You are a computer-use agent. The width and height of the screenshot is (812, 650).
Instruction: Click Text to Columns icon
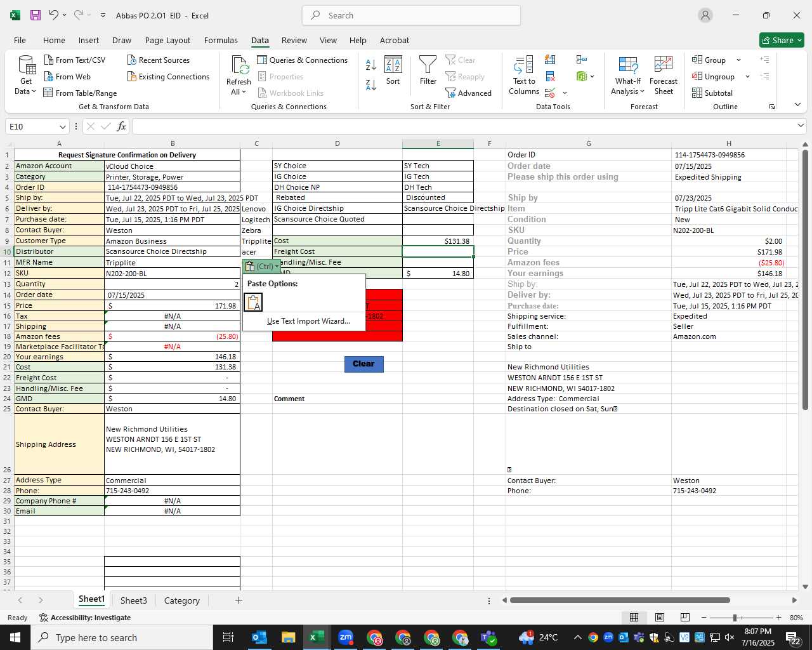(x=524, y=76)
